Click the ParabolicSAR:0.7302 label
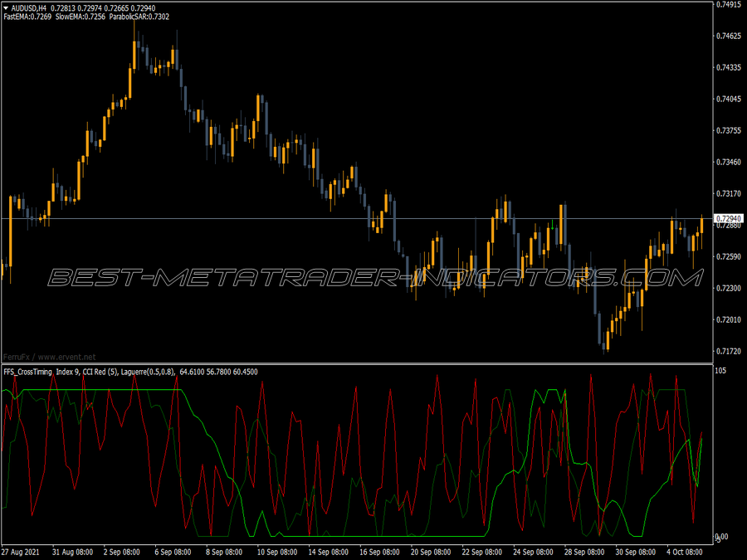Viewport: 747px width, 560px height. (x=139, y=17)
